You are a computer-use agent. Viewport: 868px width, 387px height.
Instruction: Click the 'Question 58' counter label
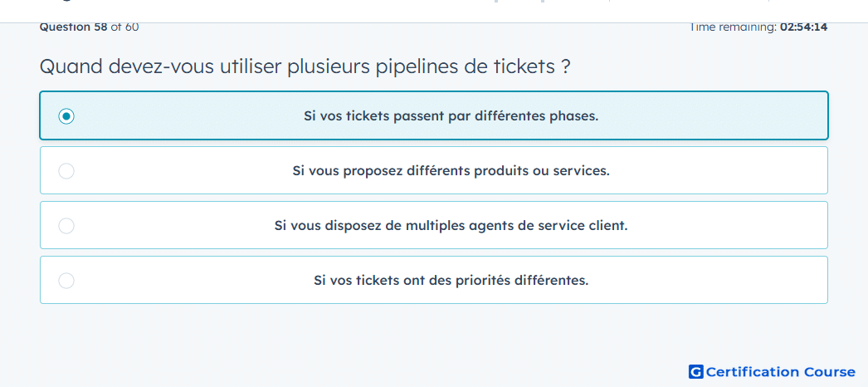pyautogui.click(x=74, y=27)
